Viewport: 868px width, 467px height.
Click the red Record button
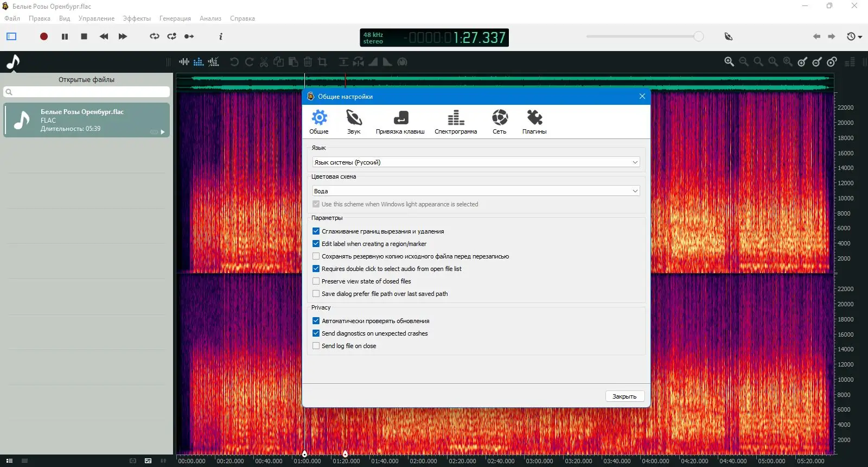(x=44, y=36)
